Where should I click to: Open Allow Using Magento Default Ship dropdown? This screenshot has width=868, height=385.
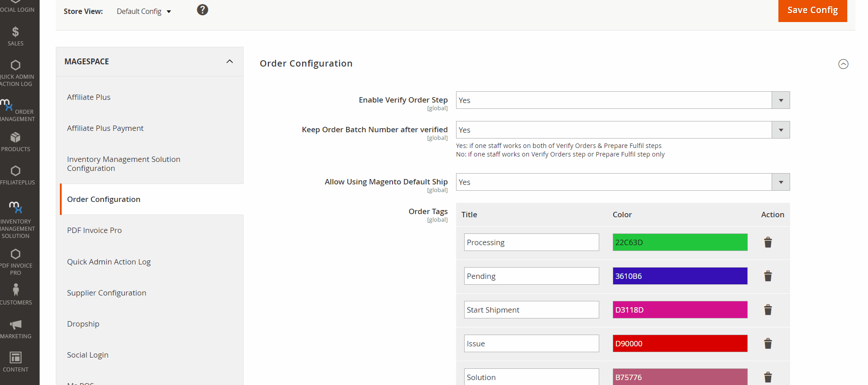(623, 182)
